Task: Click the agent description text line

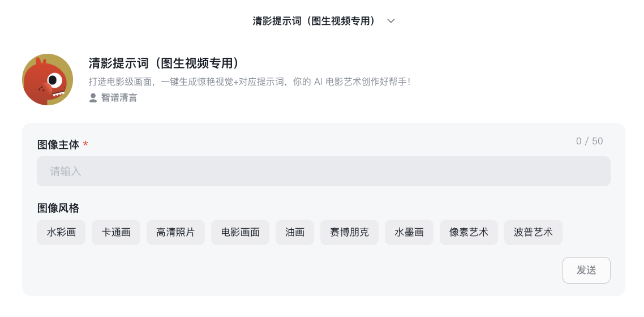Action: click(x=250, y=82)
